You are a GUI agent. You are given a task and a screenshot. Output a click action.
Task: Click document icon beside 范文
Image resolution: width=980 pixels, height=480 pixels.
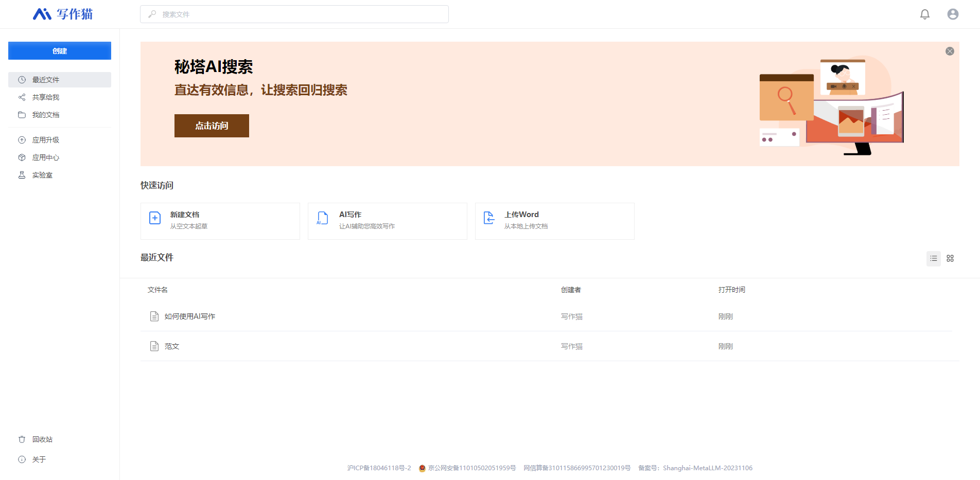click(154, 346)
